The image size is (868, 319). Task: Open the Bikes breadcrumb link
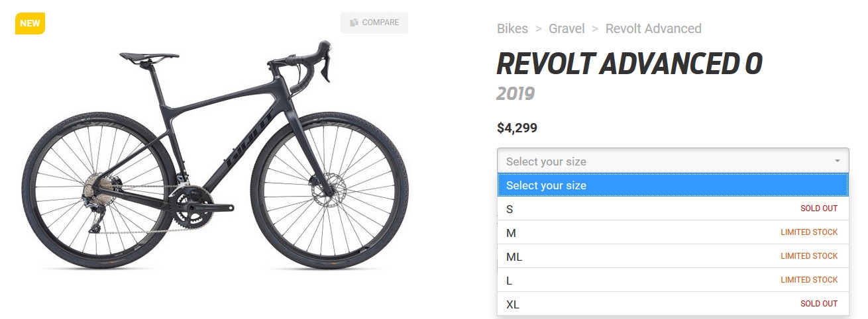512,28
